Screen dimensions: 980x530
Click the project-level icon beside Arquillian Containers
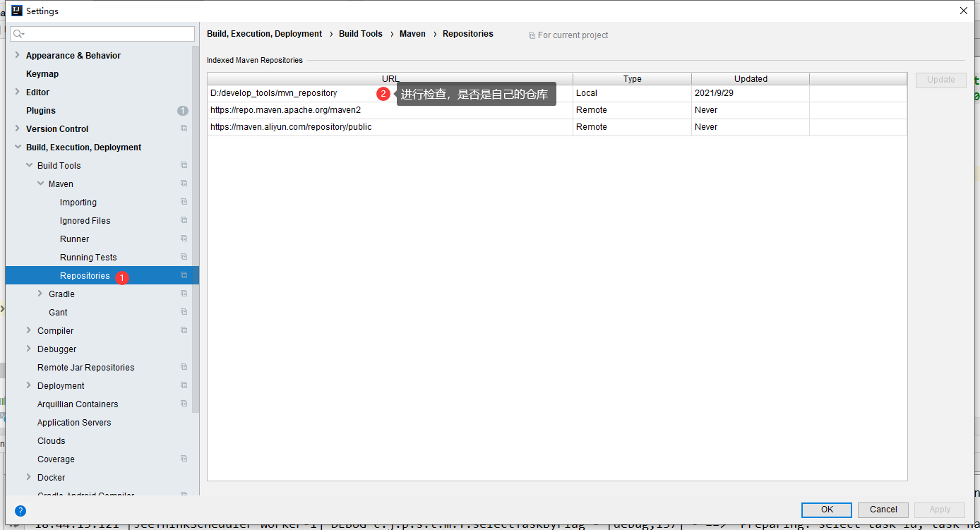[x=184, y=404]
